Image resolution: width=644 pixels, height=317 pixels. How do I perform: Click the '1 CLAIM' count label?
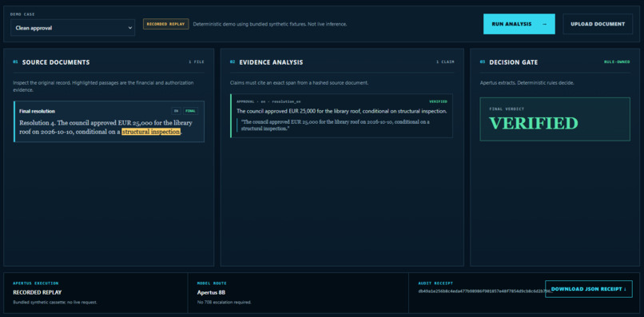445,62
